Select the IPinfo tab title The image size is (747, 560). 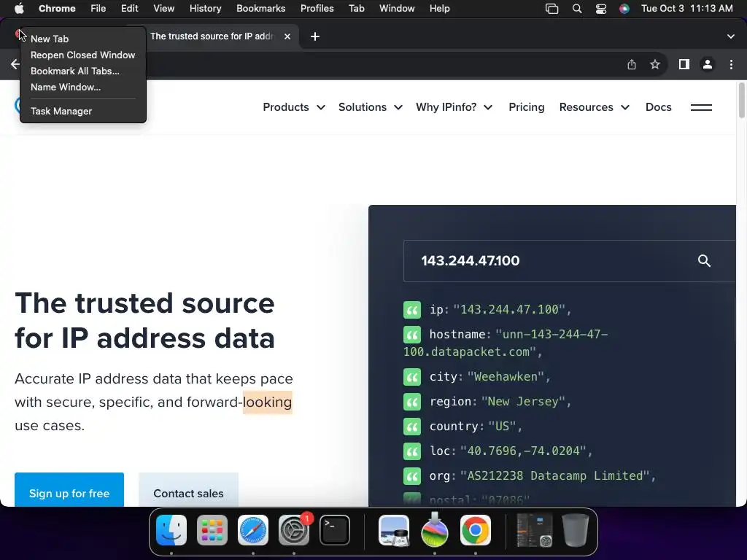[212, 36]
